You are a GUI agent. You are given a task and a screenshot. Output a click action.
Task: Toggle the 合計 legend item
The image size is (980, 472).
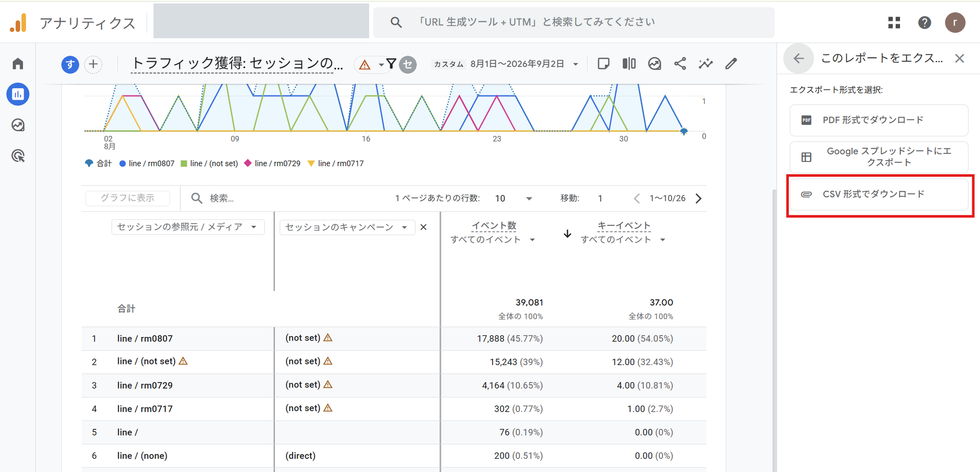coord(98,163)
